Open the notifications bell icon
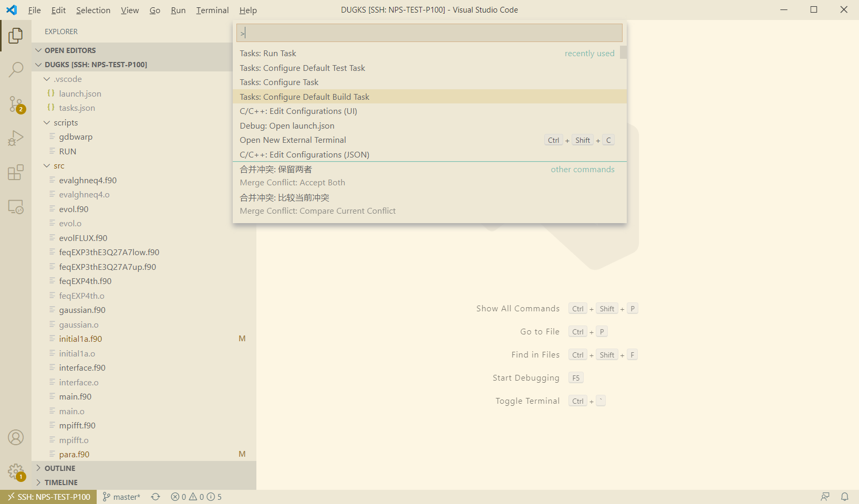 click(845, 497)
